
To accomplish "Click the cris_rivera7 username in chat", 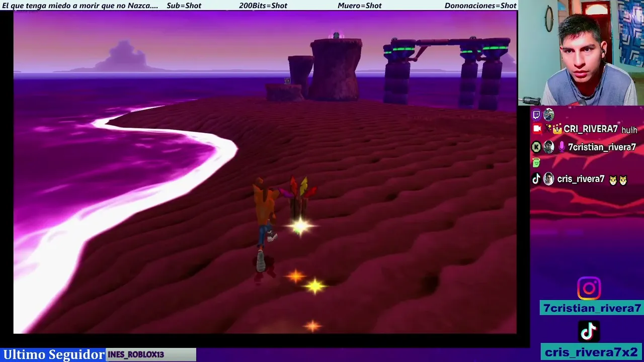I will 581,179.
